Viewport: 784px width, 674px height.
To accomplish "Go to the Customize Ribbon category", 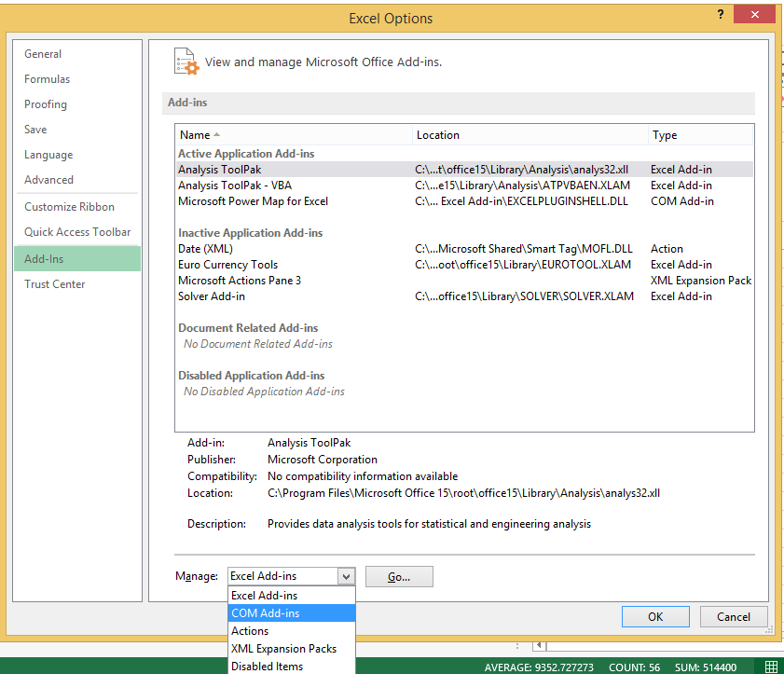I will point(70,207).
